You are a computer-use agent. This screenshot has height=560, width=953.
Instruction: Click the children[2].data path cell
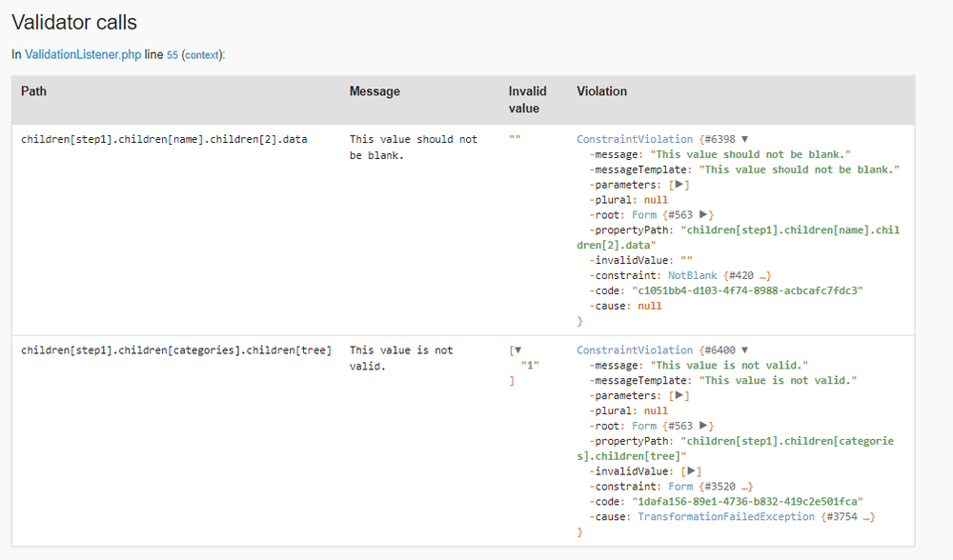tap(164, 139)
